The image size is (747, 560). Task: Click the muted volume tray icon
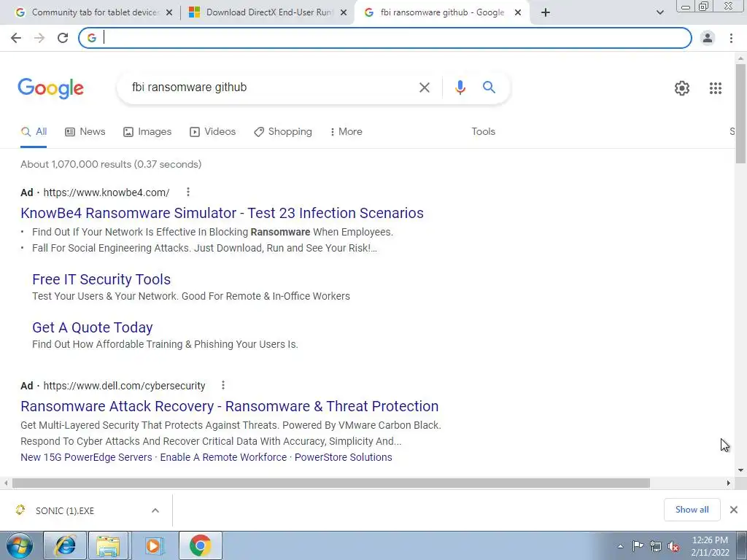(673, 546)
